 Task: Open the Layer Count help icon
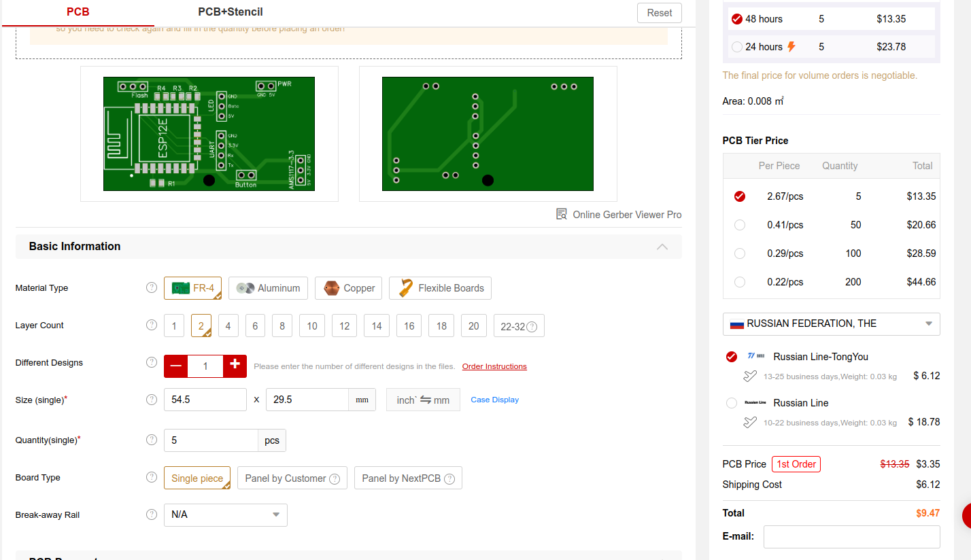(x=152, y=325)
